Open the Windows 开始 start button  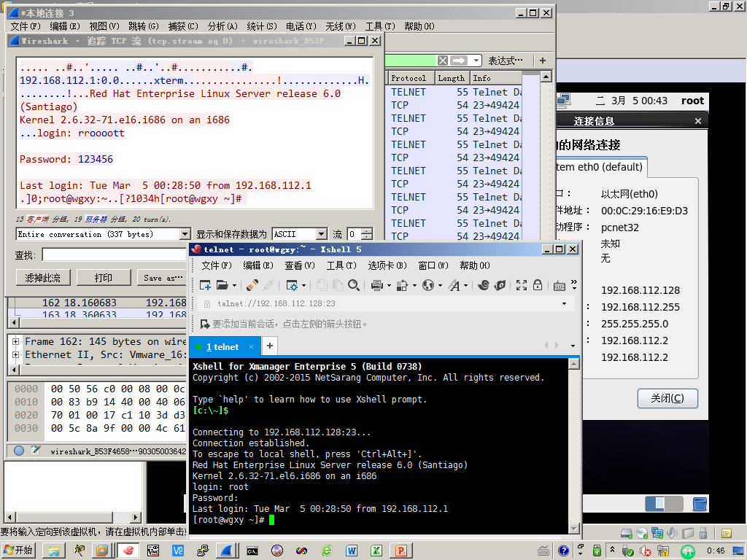[x=18, y=551]
